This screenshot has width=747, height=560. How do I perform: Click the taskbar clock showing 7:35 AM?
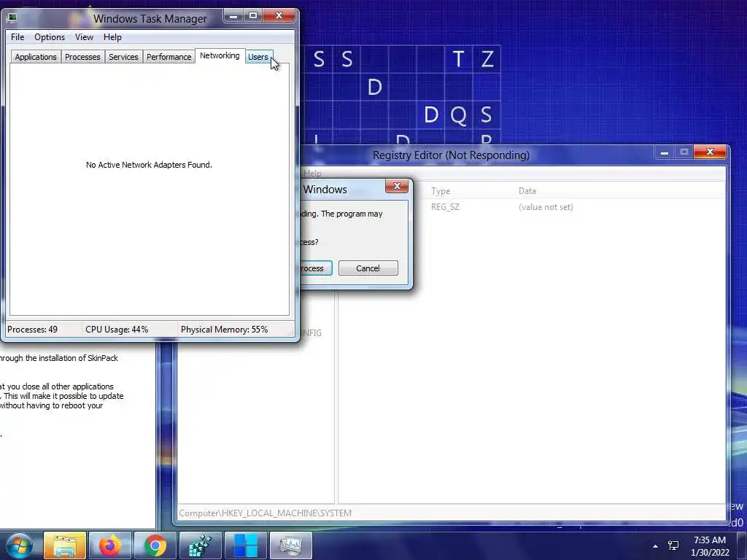pos(710,546)
